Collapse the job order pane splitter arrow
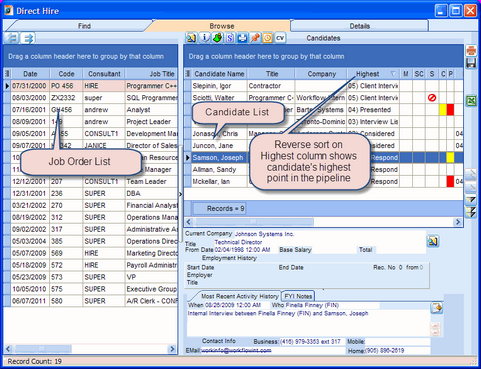The height and width of the screenshot is (369, 481). (x=180, y=194)
